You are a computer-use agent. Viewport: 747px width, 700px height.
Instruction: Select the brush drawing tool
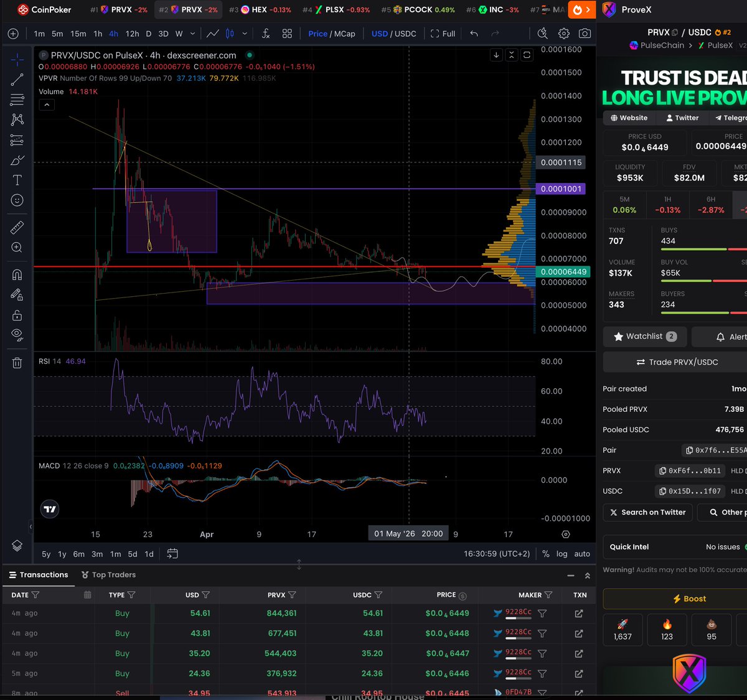pos(17,160)
